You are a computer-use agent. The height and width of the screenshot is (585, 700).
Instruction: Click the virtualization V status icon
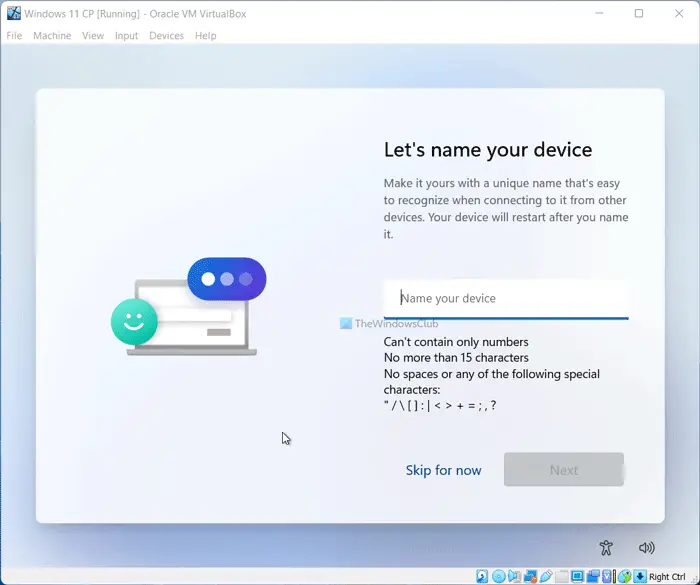tap(607, 577)
